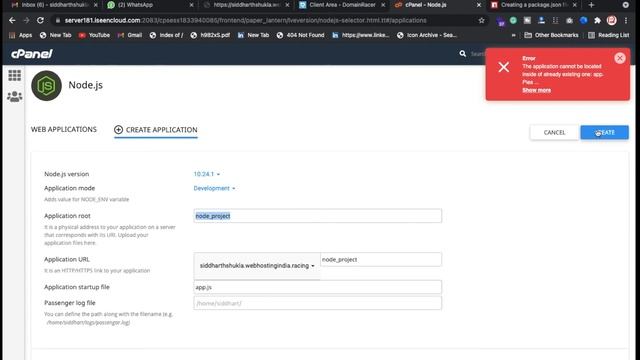Screen dimensions: 640x360
Task: Click the blue Create button
Action: point(604,132)
